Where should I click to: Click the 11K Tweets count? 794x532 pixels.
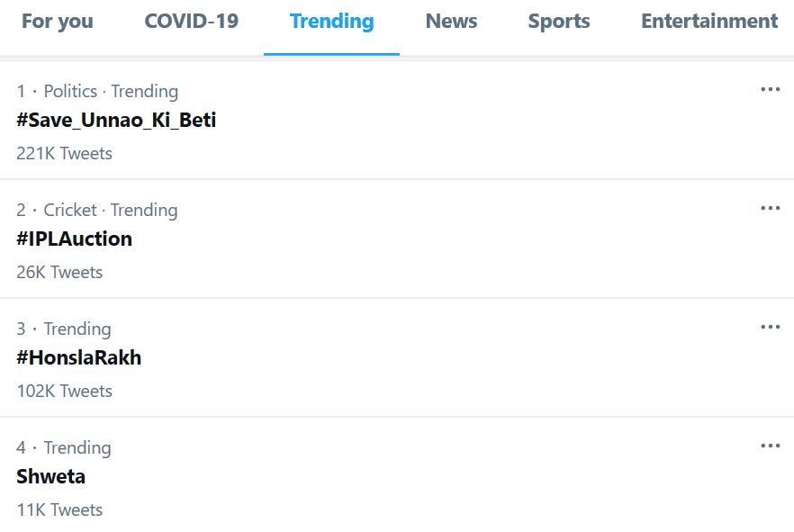point(59,510)
